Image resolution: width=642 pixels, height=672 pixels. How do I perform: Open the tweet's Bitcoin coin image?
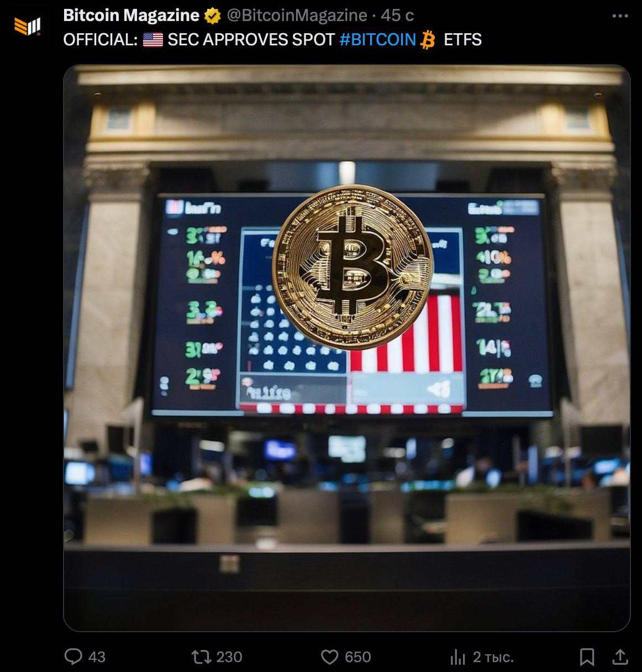pos(347,348)
